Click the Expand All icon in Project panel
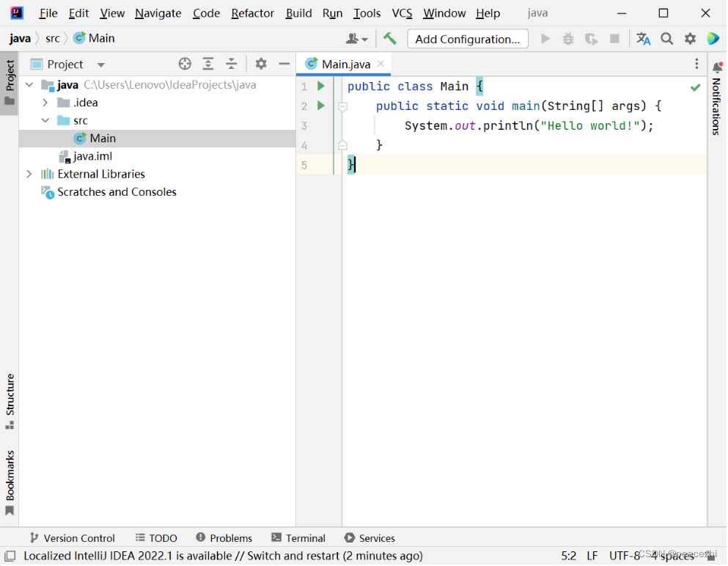 pyautogui.click(x=208, y=65)
